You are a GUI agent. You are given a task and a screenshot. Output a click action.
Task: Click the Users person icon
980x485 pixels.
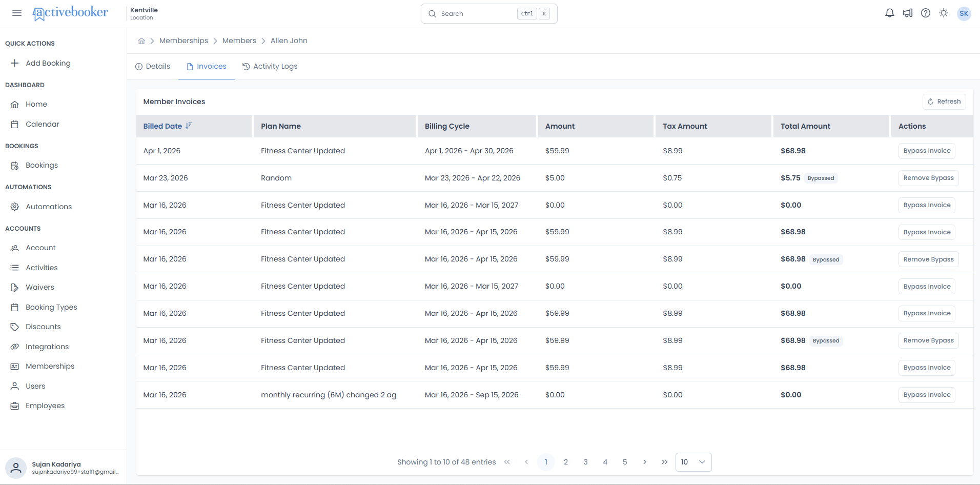click(x=15, y=386)
